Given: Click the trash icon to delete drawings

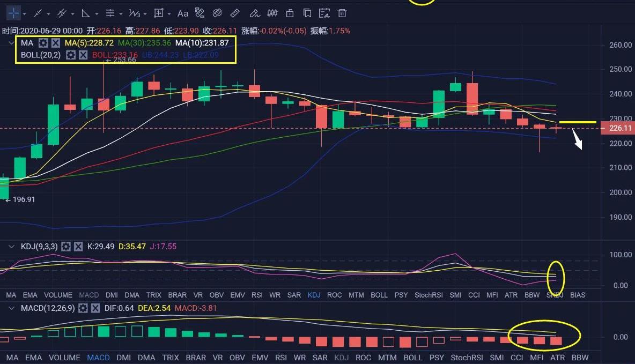Looking at the screenshot, I should click(342, 13).
